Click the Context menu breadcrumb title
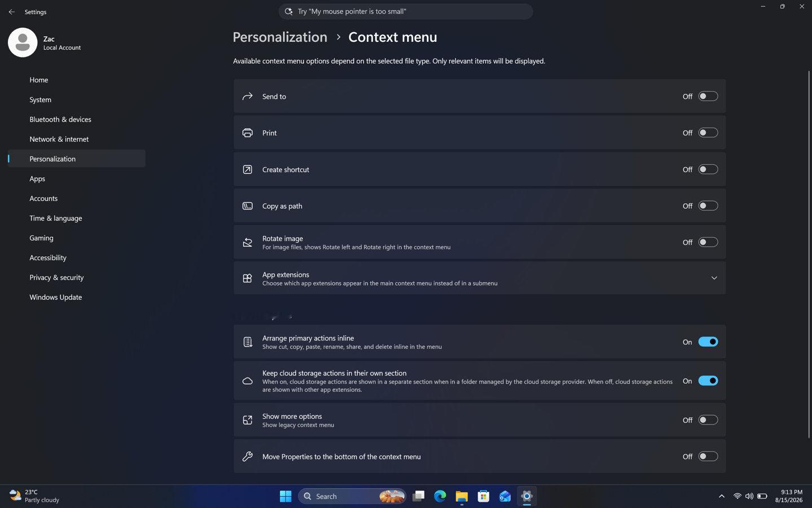The width and height of the screenshot is (812, 508). 392,37
